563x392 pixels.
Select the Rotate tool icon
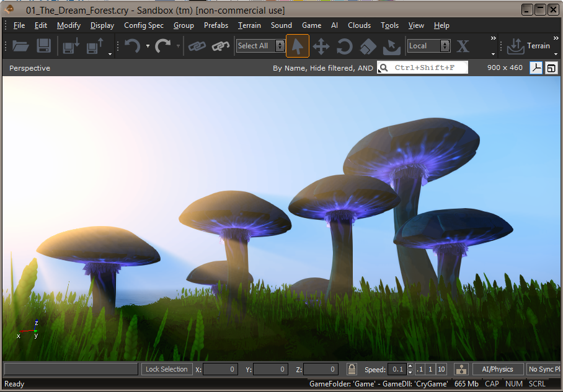pos(344,46)
